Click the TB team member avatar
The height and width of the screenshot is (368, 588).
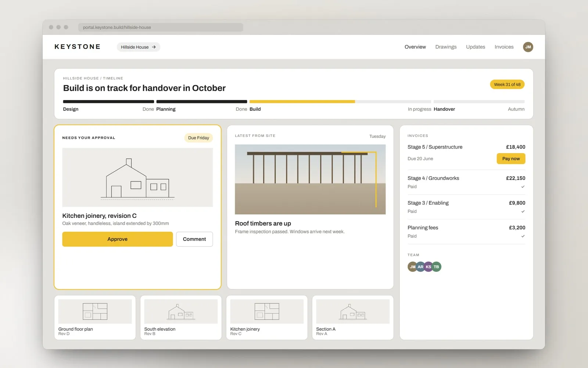pyautogui.click(x=436, y=267)
